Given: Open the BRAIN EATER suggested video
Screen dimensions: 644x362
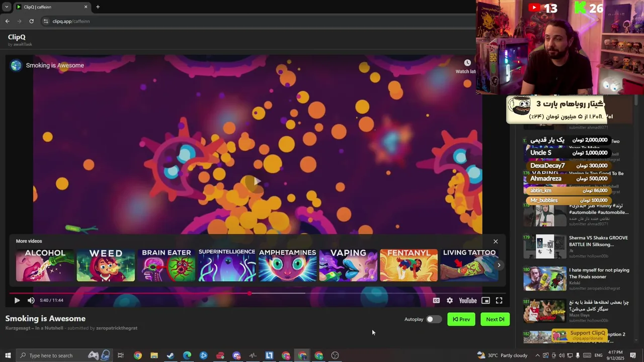Looking at the screenshot, I should pyautogui.click(x=166, y=265).
